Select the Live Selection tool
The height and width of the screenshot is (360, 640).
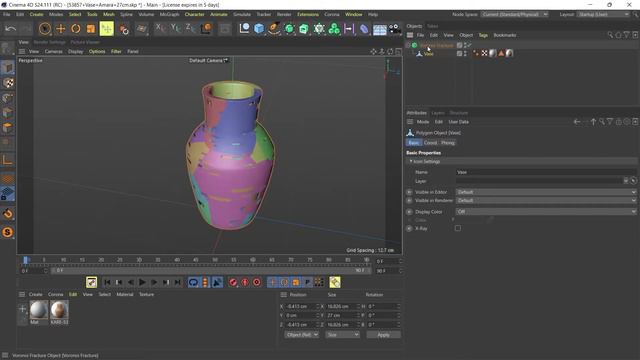point(44,29)
